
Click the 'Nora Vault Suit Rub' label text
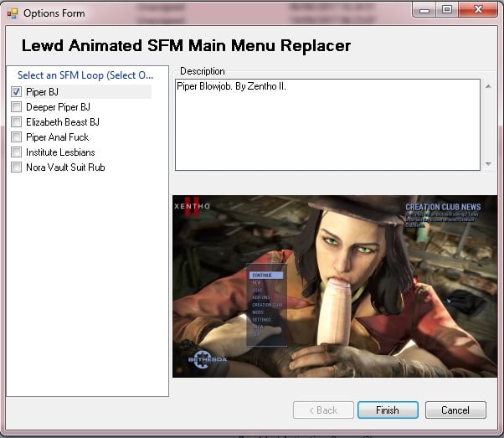pos(65,167)
